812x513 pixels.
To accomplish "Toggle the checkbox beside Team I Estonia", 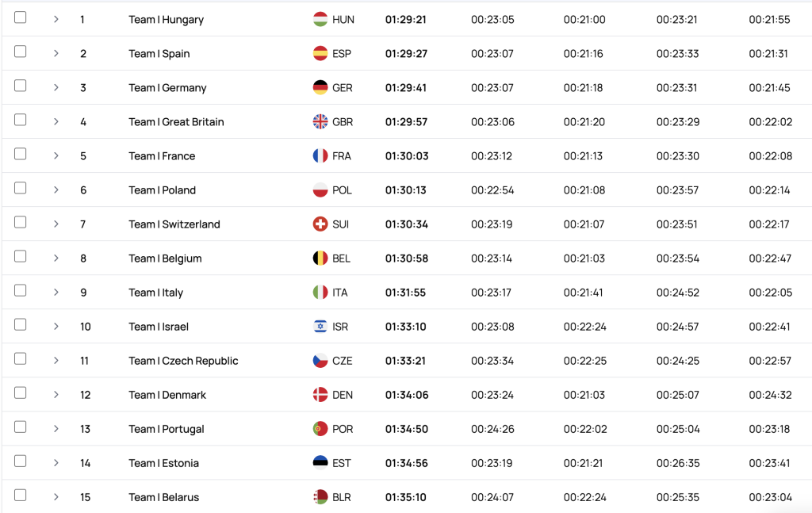I will [x=20, y=461].
